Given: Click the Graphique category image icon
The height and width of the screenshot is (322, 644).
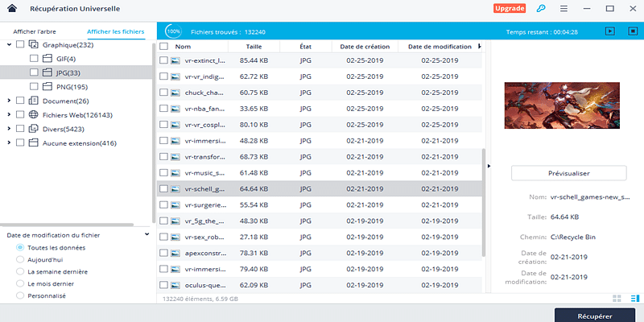Looking at the screenshot, I should [x=33, y=45].
